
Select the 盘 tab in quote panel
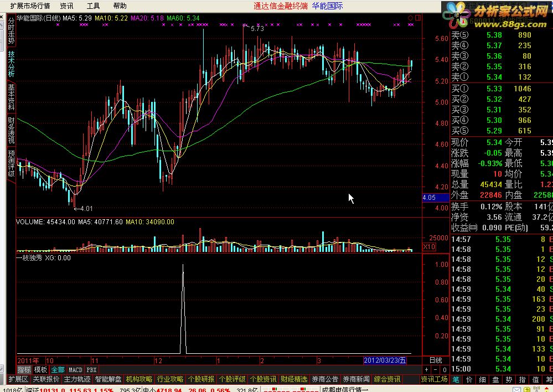pos(496,380)
